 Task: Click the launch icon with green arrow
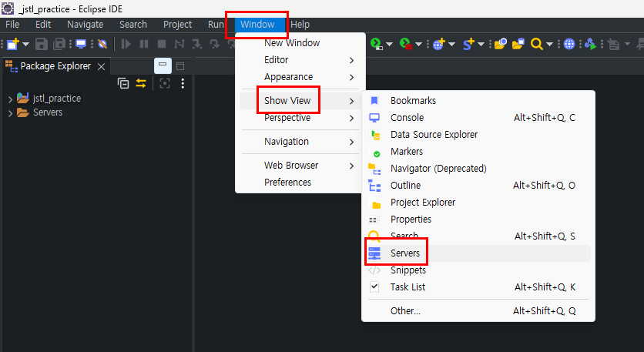pyautogui.click(x=590, y=44)
